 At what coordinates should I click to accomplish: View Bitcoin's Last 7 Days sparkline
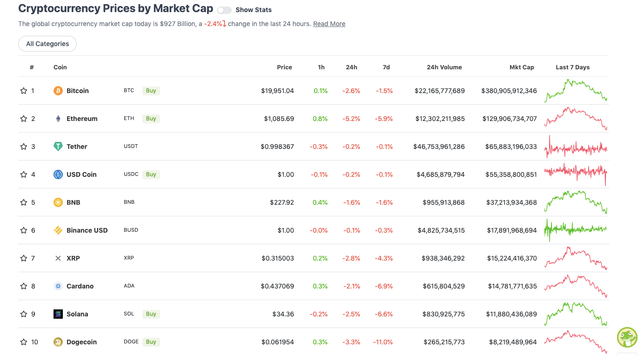point(576,91)
